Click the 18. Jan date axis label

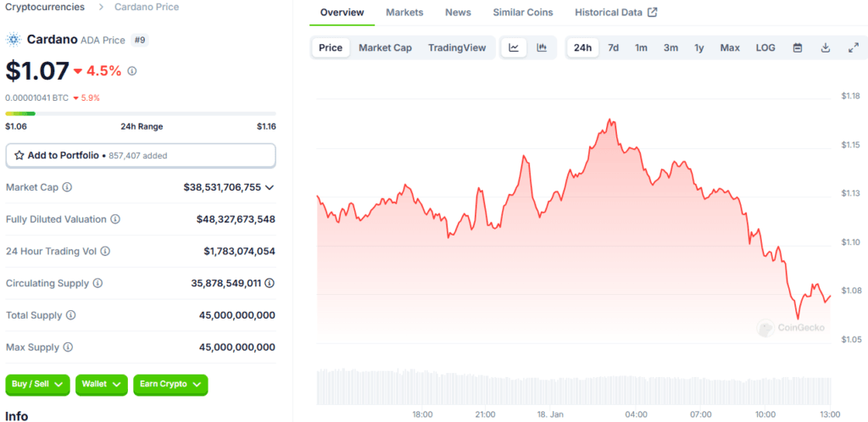click(x=550, y=414)
